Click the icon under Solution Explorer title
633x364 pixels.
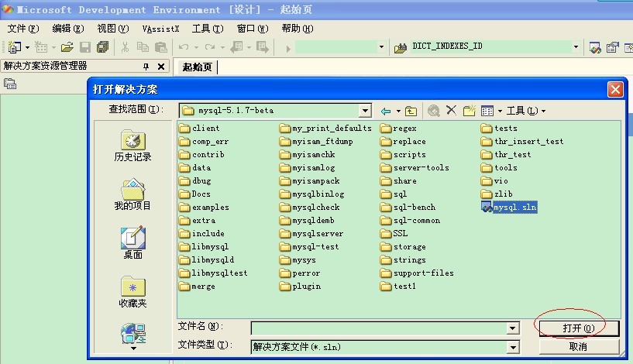pyautogui.click(x=10, y=84)
